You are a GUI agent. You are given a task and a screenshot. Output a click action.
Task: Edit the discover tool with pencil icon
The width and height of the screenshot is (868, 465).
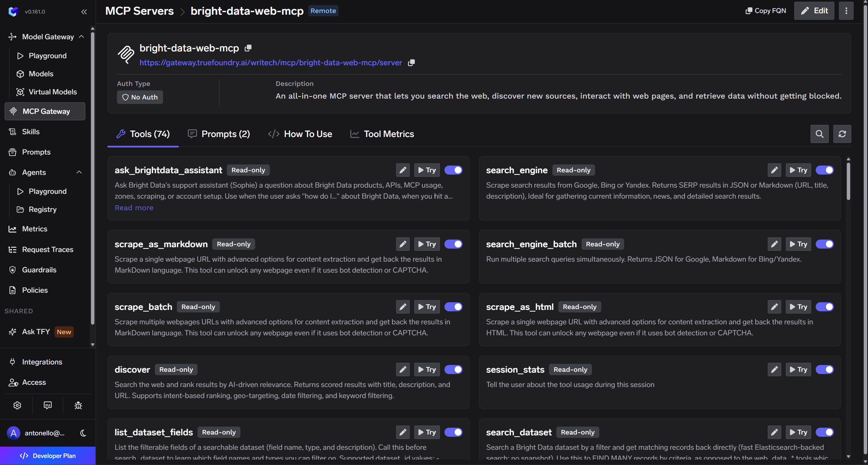pyautogui.click(x=403, y=370)
